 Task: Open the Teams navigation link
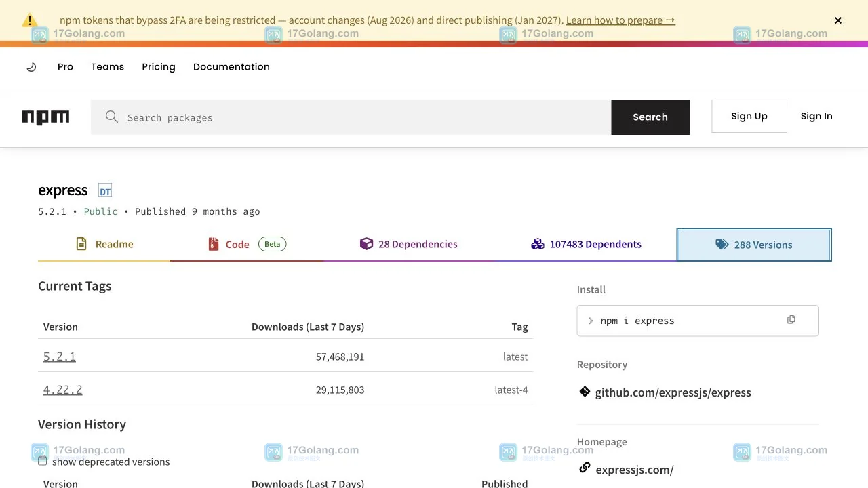click(x=108, y=67)
